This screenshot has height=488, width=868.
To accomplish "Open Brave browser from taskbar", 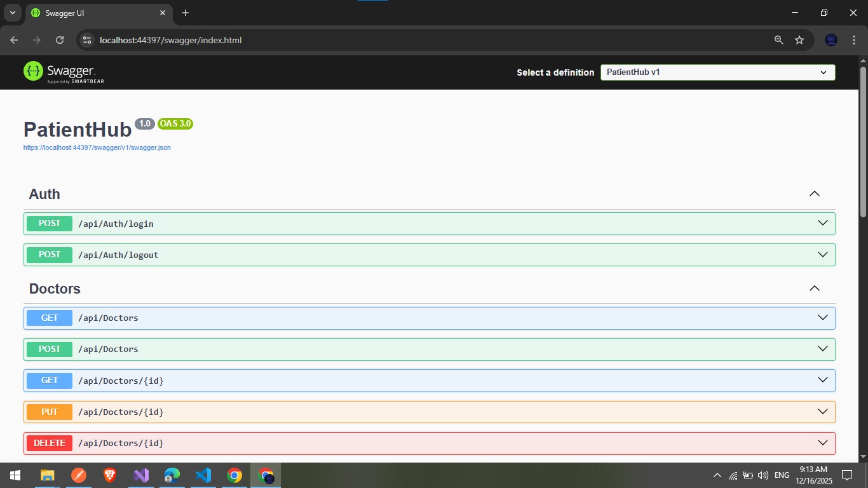I will click(110, 475).
